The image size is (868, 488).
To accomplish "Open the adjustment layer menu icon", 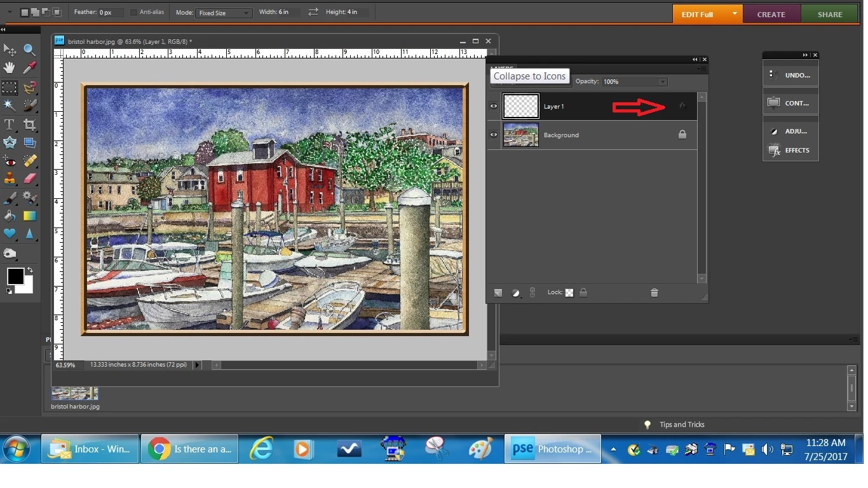I will coord(516,292).
